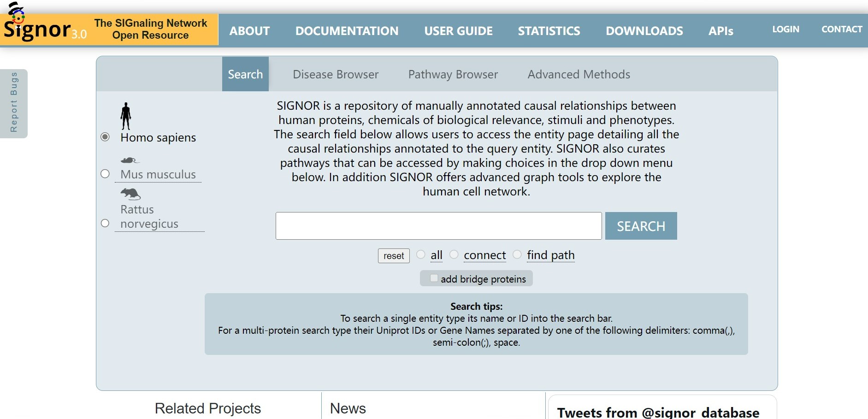This screenshot has height=419, width=868.
Task: Click the 'Related Projects' heading
Action: point(208,408)
